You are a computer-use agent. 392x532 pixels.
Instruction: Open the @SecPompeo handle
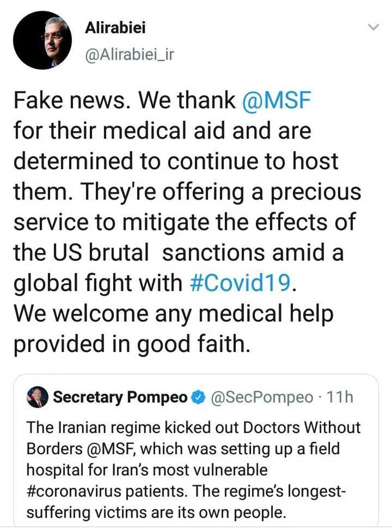click(262, 397)
